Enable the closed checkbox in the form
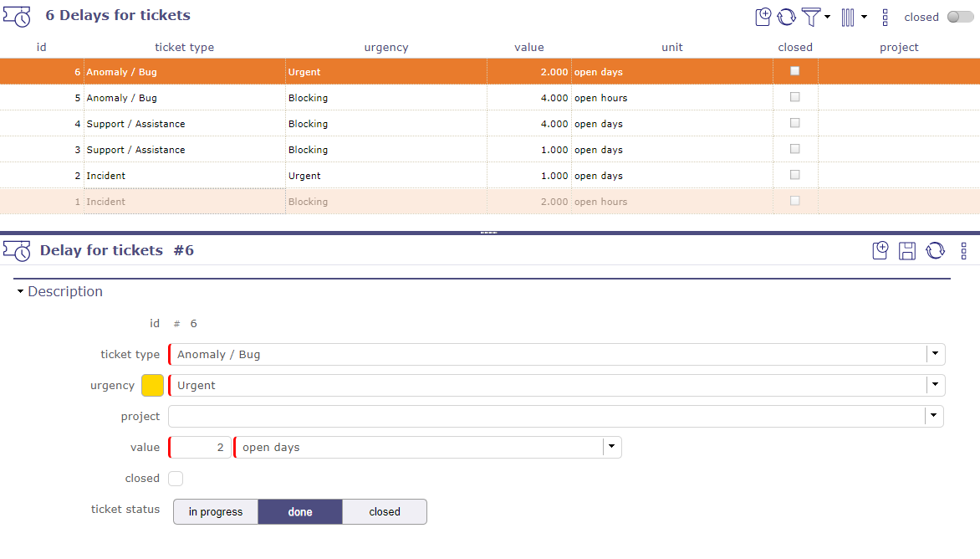 (176, 477)
